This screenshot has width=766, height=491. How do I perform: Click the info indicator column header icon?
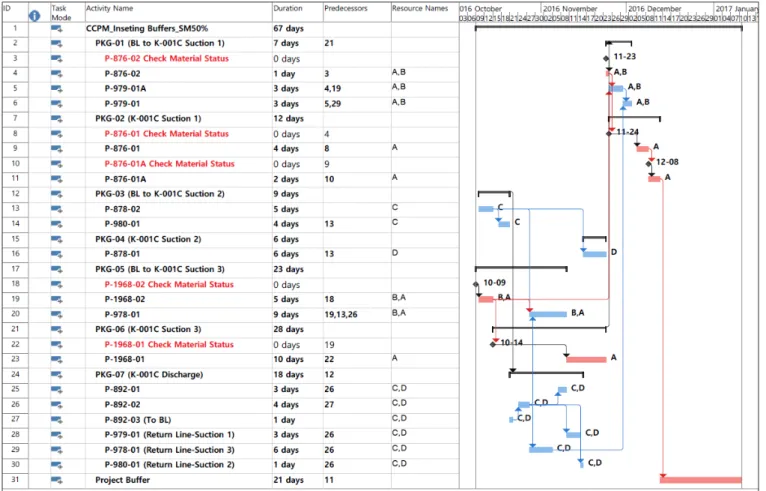click(x=34, y=16)
